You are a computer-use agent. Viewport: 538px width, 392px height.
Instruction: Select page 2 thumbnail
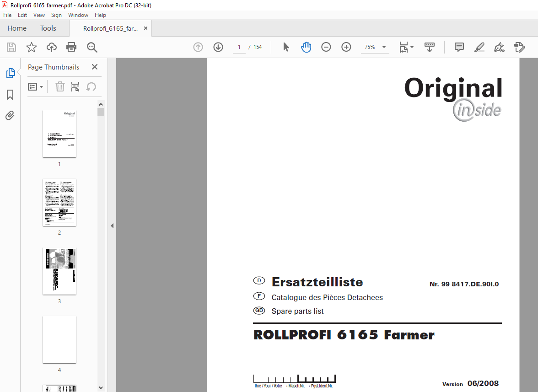[x=59, y=202]
